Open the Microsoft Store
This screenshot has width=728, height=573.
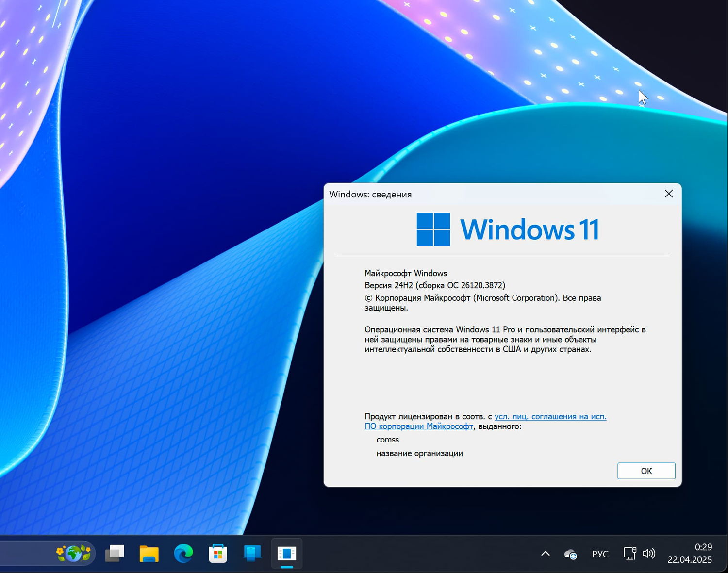pos(218,553)
